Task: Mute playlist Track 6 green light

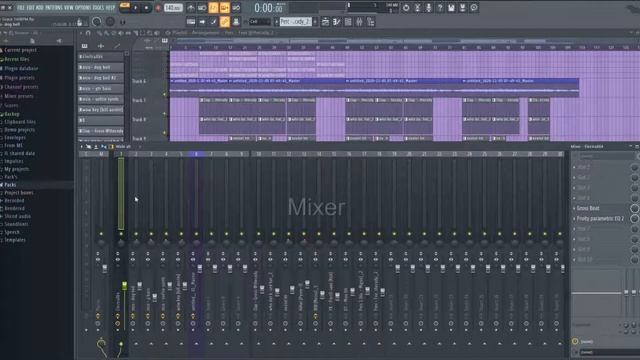Action: (164, 95)
